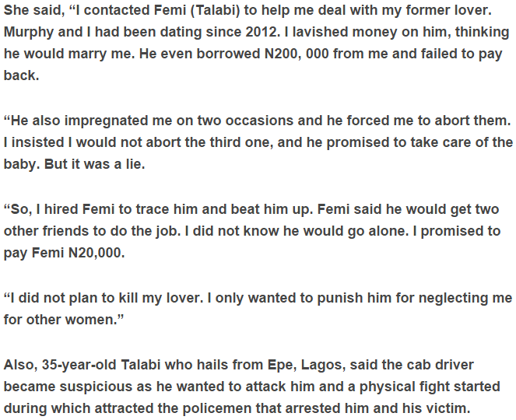Click the word "insisted" in second paragraph
This screenshot has height=420, width=516.
(38, 142)
